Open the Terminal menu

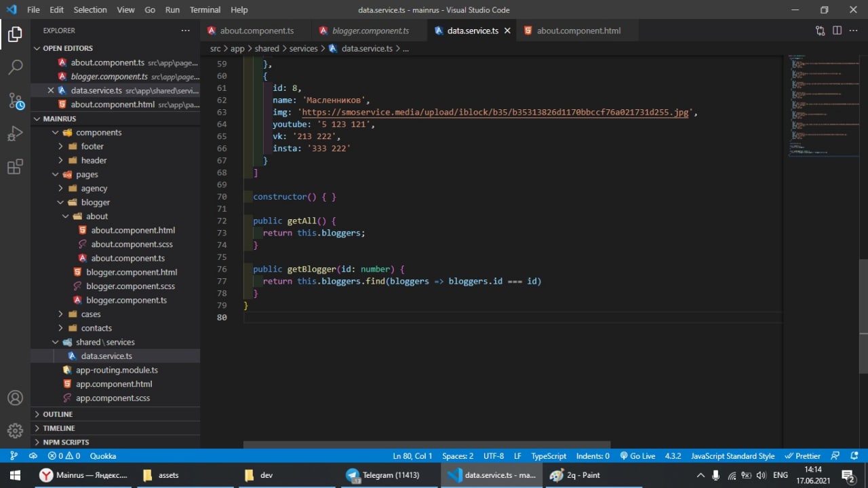[x=205, y=10]
